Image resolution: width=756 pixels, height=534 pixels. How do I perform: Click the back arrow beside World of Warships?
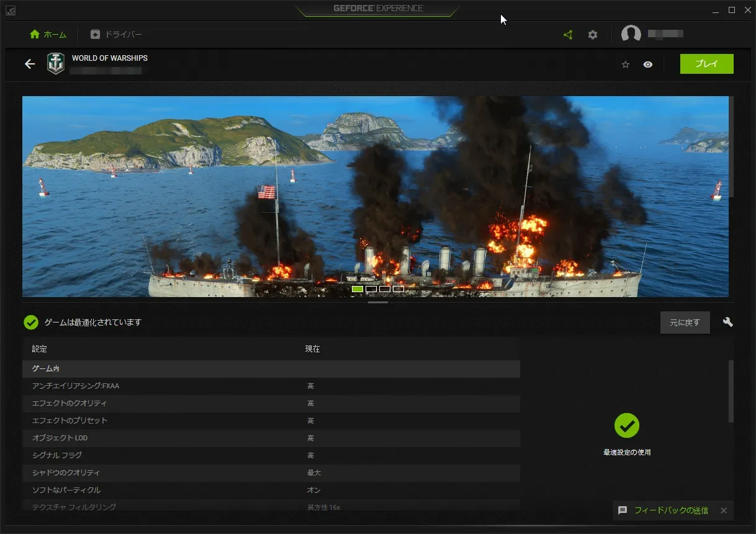(x=30, y=64)
